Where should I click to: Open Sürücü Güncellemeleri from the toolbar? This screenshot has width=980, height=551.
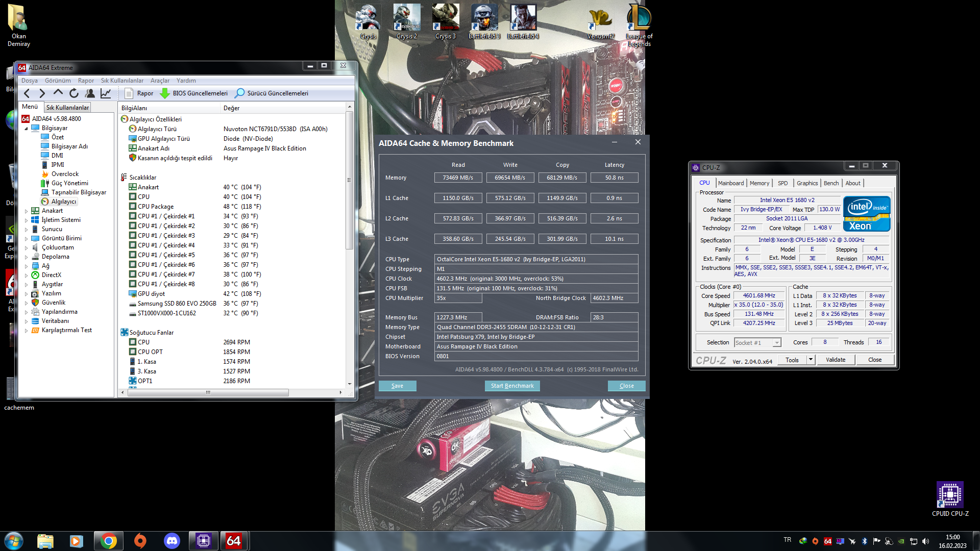272,93
